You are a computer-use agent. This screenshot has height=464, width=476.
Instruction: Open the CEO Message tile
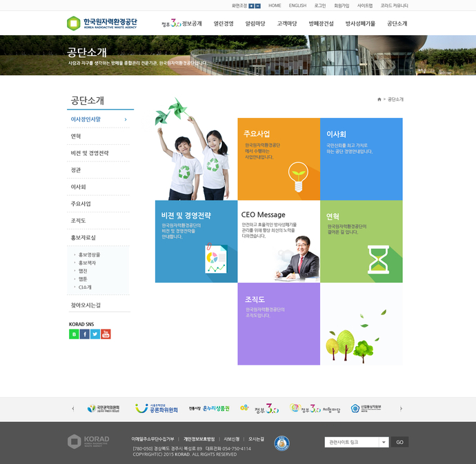279,241
